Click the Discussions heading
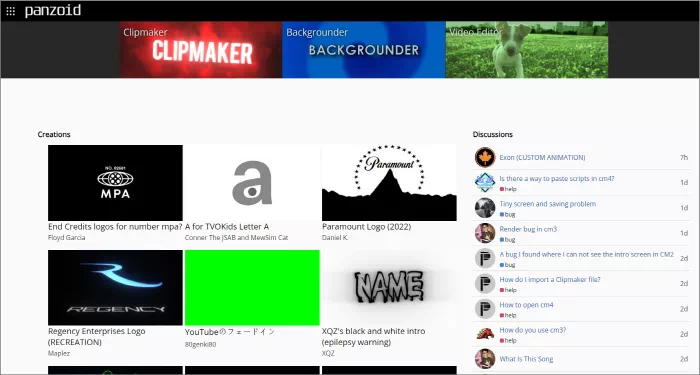The height and width of the screenshot is (375, 700). (493, 134)
